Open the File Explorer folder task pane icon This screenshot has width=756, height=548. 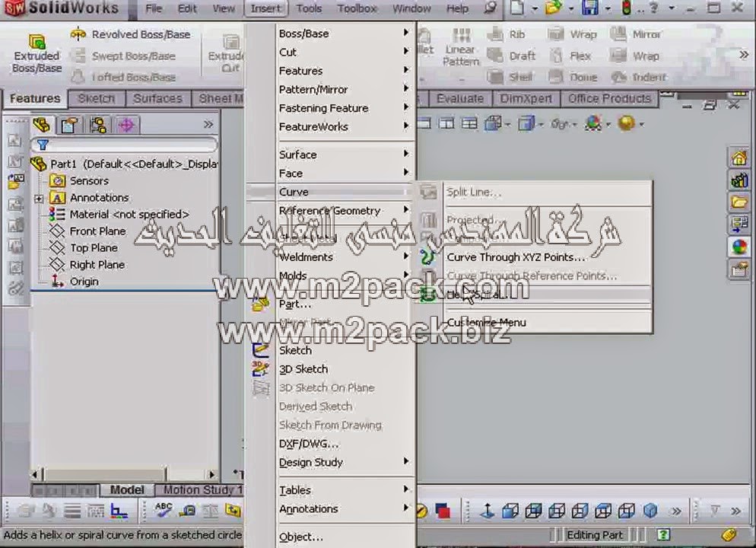click(x=739, y=202)
